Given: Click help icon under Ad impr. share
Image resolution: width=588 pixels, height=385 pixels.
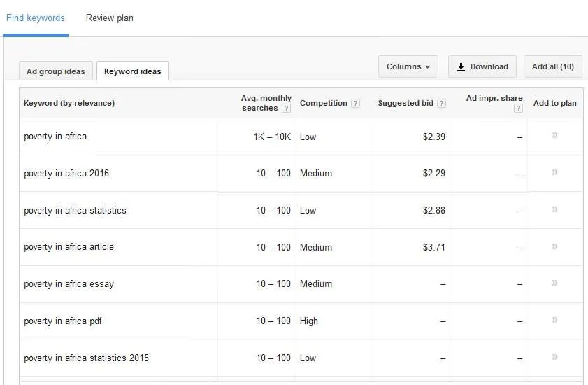Looking at the screenshot, I should (x=518, y=108).
